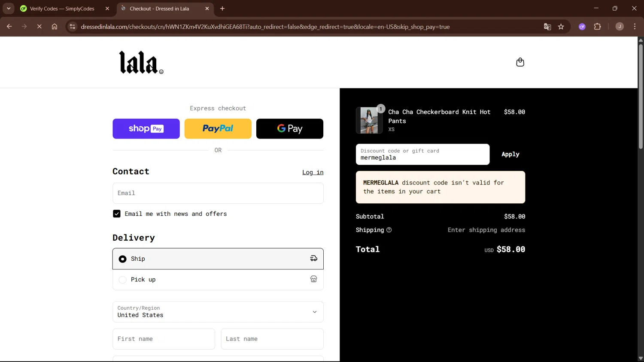Click the Cha Cha Checkerboard Knit Hot Pants title
The height and width of the screenshot is (362, 644).
[x=439, y=116]
